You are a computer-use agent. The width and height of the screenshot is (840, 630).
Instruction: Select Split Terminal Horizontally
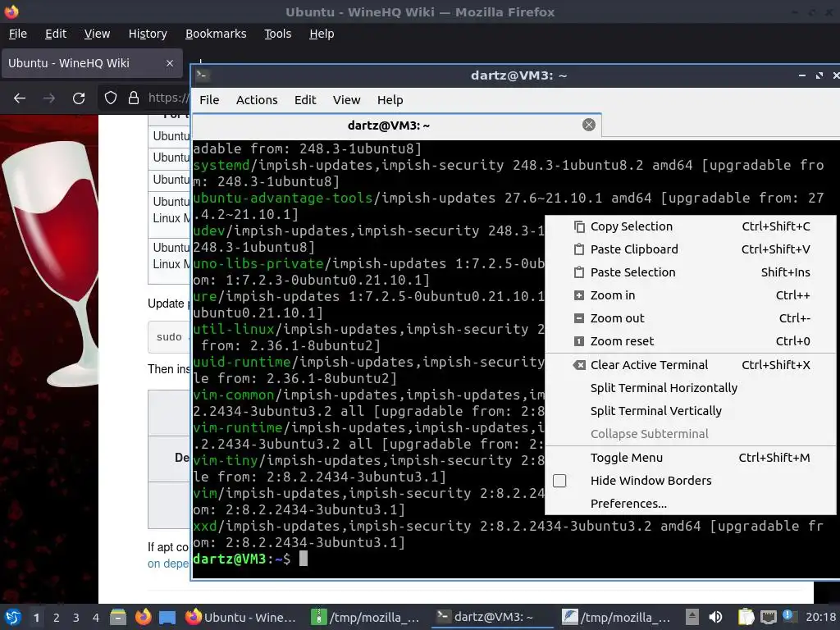coord(691,388)
